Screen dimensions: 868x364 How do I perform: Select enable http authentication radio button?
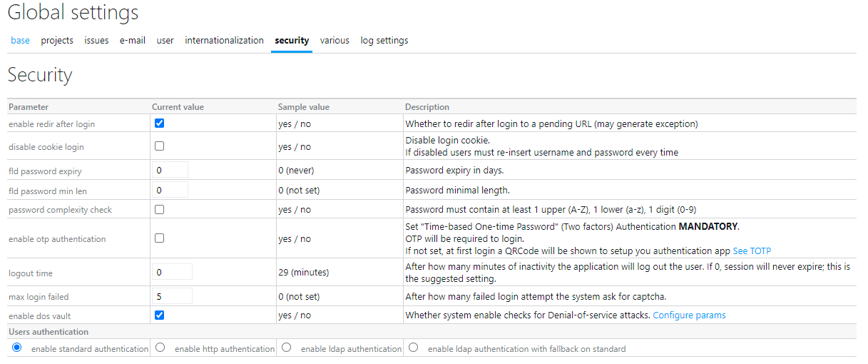coord(160,348)
